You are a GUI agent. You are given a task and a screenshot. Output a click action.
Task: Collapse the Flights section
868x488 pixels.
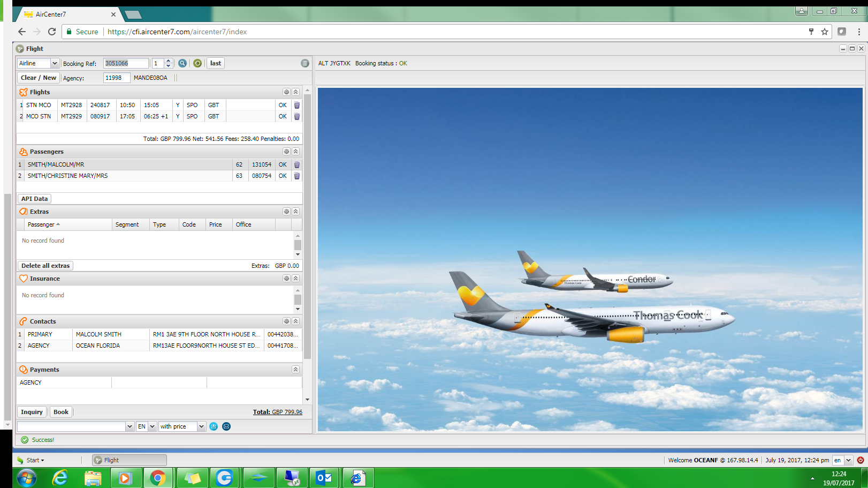coord(295,92)
